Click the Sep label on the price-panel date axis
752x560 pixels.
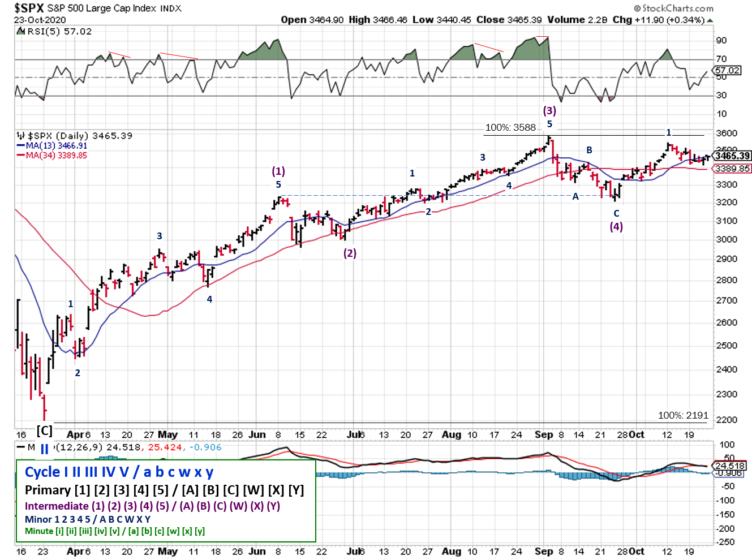tap(543, 434)
